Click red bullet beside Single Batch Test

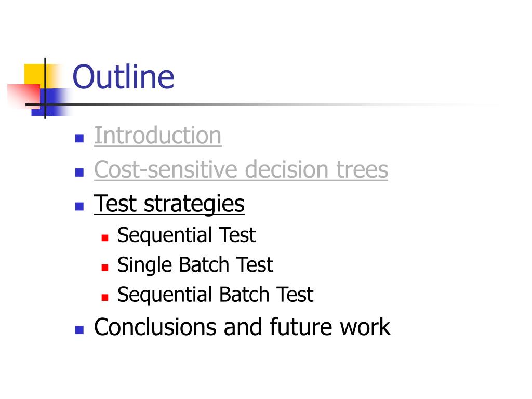coord(105,268)
